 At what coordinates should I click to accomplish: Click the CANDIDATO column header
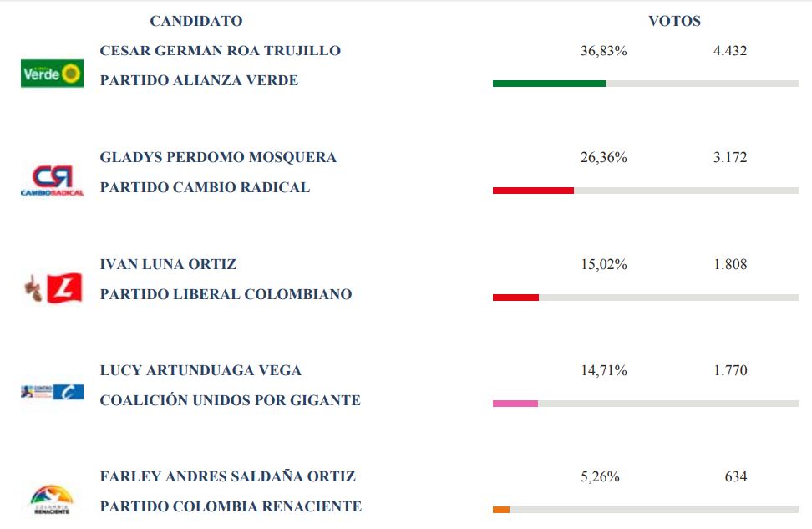196,21
